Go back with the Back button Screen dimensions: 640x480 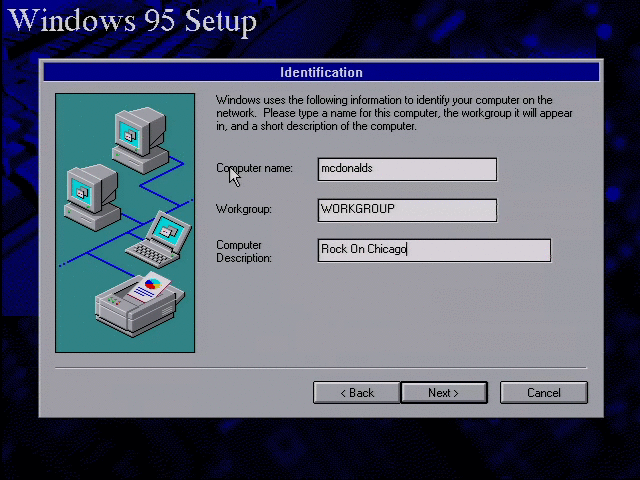pyautogui.click(x=357, y=393)
